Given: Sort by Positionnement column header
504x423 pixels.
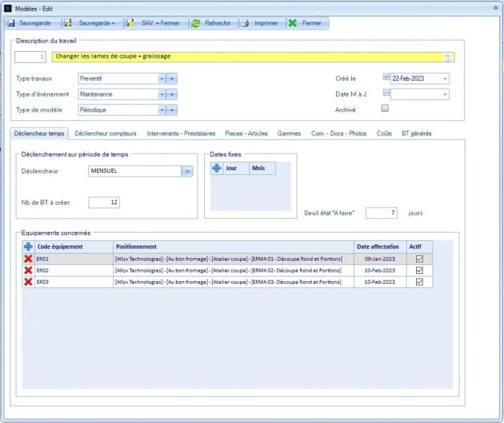Looking at the screenshot, I should coord(234,247).
